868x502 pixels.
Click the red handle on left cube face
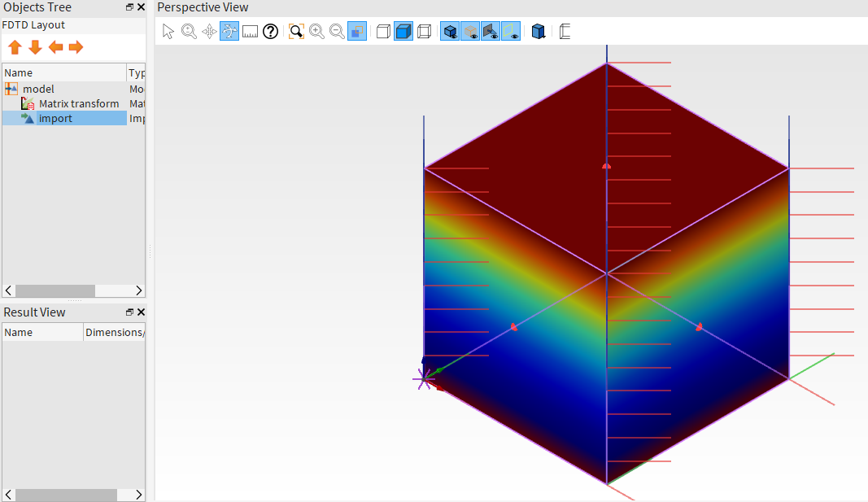click(x=514, y=327)
